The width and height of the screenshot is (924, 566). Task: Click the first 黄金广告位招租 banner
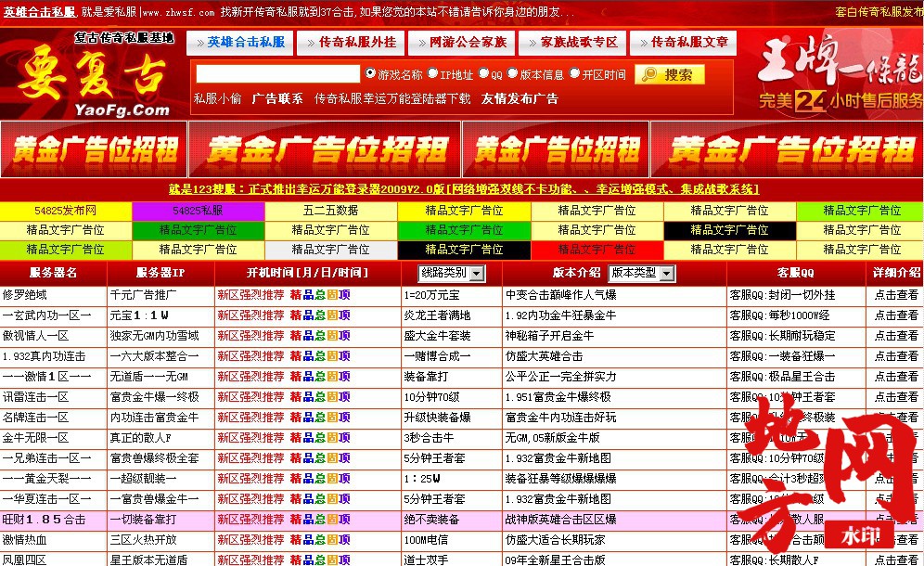tap(94, 149)
